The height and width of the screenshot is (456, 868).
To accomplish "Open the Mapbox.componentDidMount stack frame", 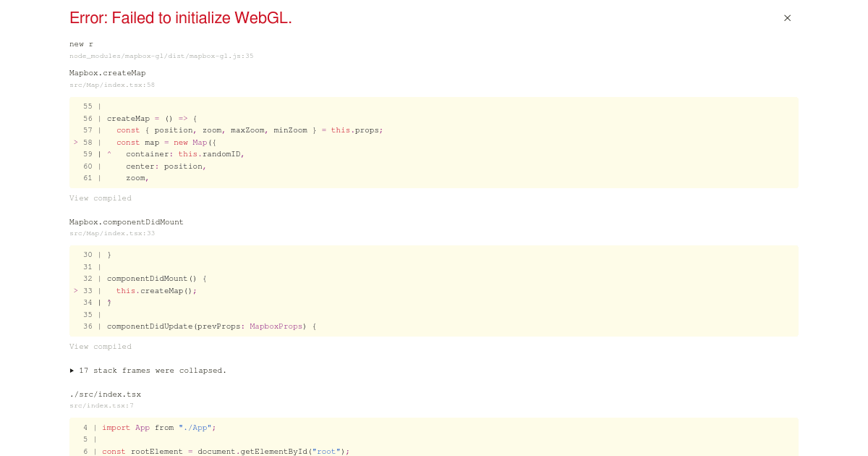I will click(126, 221).
